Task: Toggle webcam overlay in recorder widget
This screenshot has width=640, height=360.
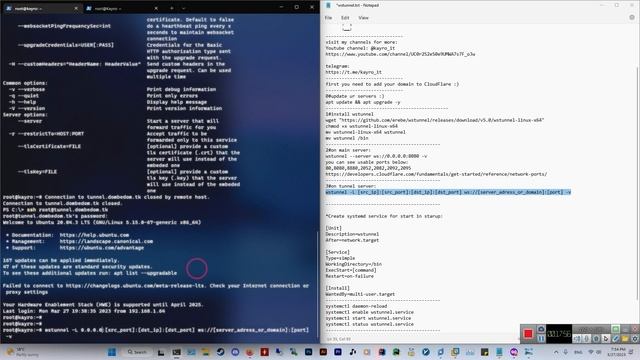Action: 596,339
